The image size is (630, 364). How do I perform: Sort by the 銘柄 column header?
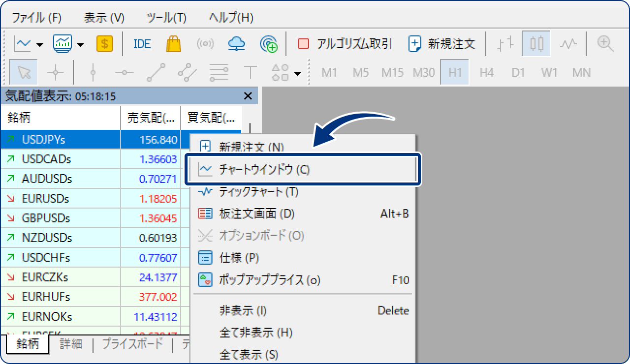pos(61,118)
